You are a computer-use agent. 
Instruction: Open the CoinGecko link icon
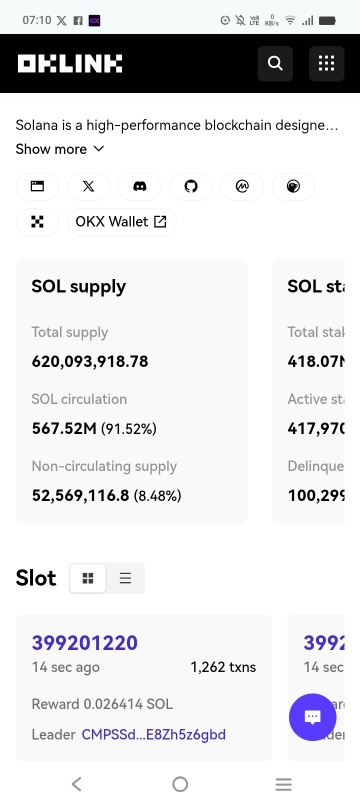coord(293,187)
